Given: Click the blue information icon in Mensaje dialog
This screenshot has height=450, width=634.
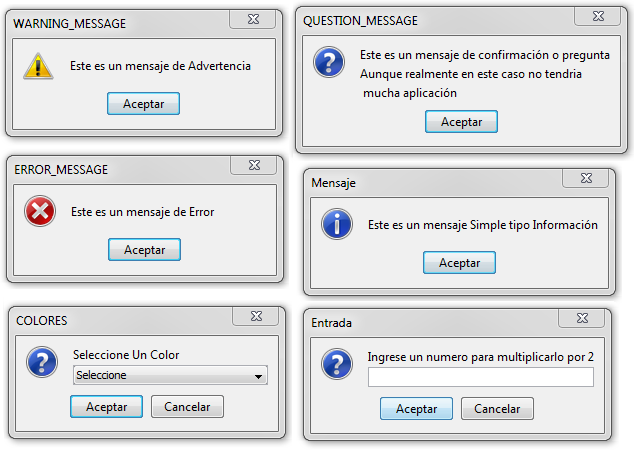Looking at the screenshot, I should (337, 224).
